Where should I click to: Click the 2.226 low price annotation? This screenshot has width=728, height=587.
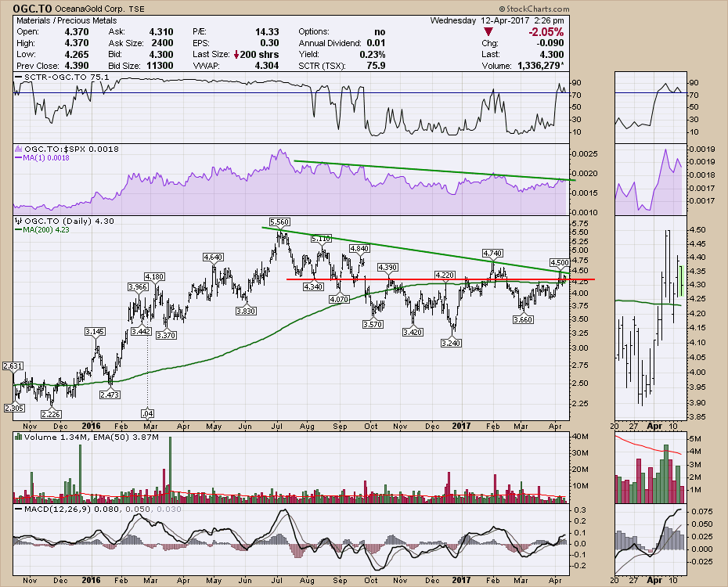click(51, 414)
